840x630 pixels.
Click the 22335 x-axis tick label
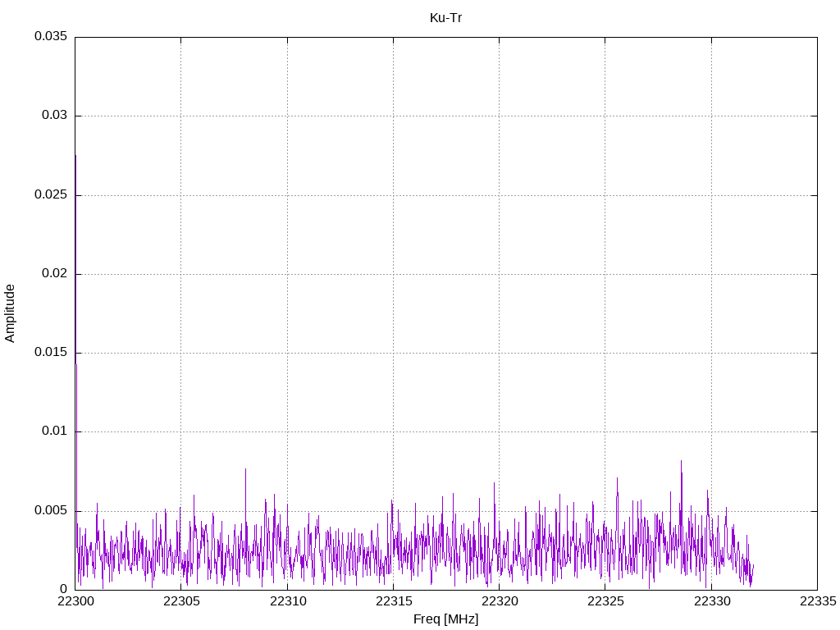coord(817,602)
